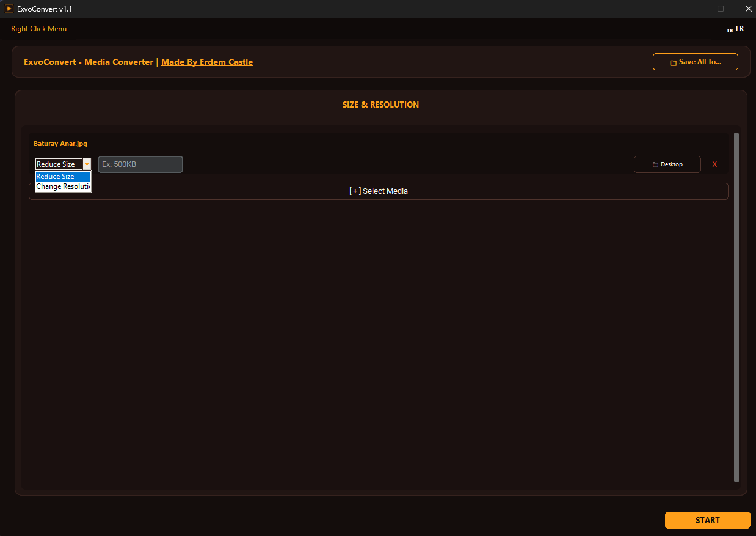Click the [+] Select Media button
The image size is (756, 536).
379,191
